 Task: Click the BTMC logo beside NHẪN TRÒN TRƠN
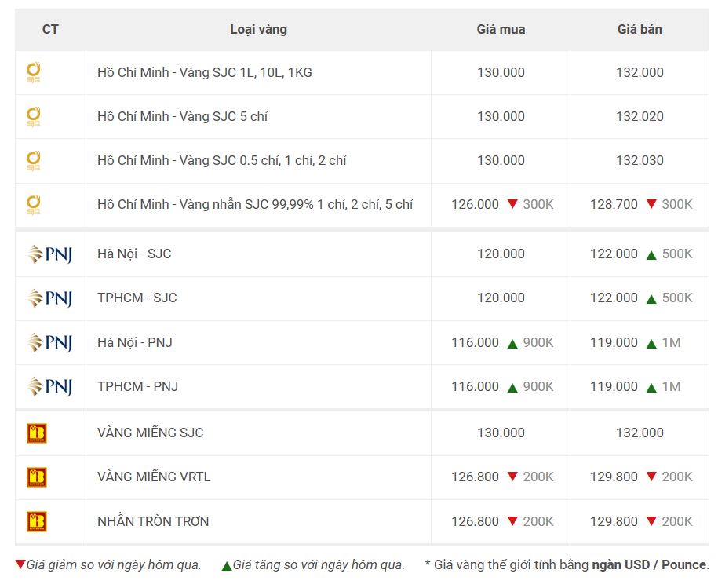[37, 521]
